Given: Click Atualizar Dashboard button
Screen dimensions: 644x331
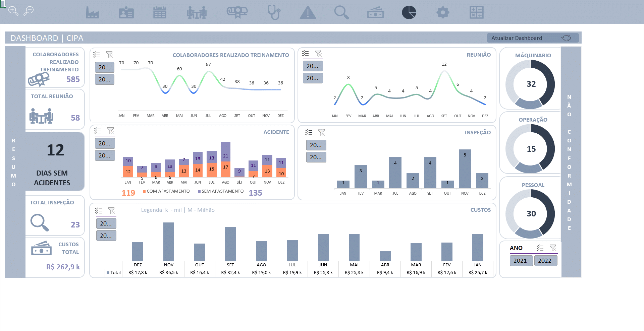Looking at the screenshot, I should coord(533,38).
